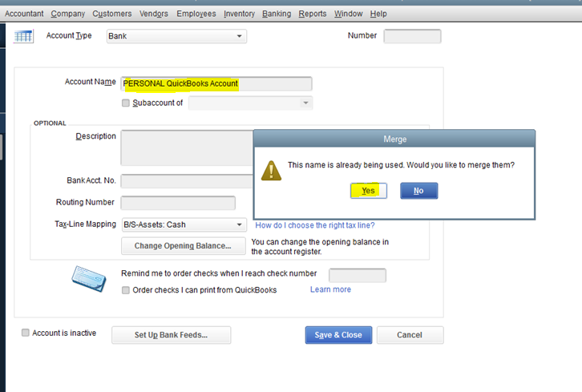Open the Company menu

68,14
